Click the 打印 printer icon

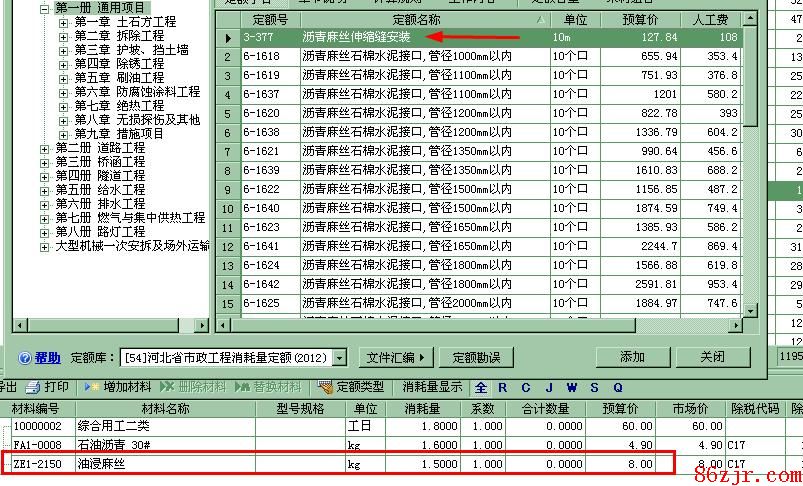33,387
